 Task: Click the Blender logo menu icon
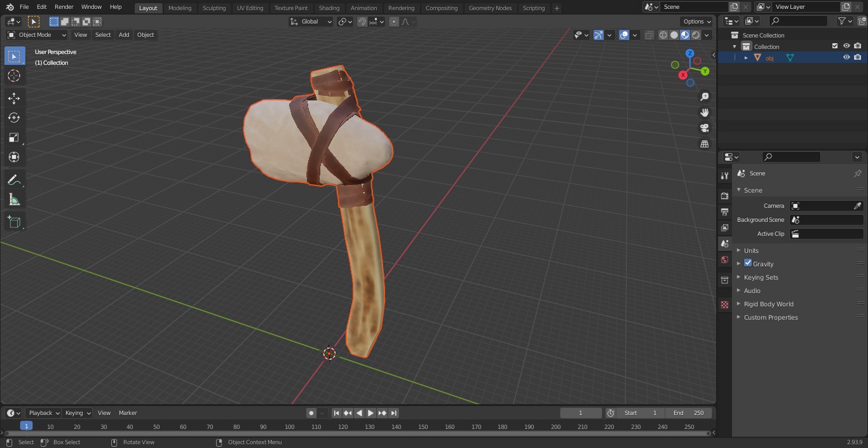pos(10,7)
